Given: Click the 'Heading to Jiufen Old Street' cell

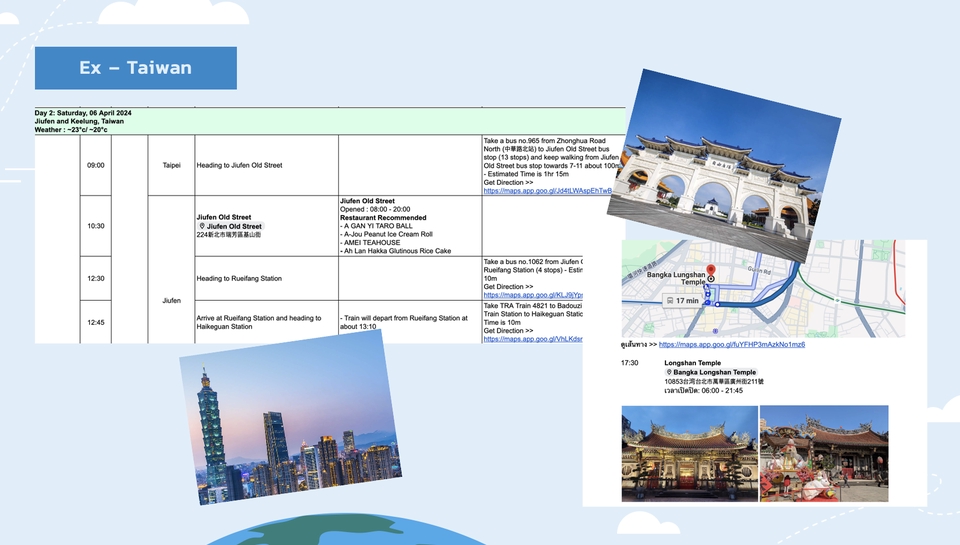Looking at the screenshot, I should [x=266, y=165].
